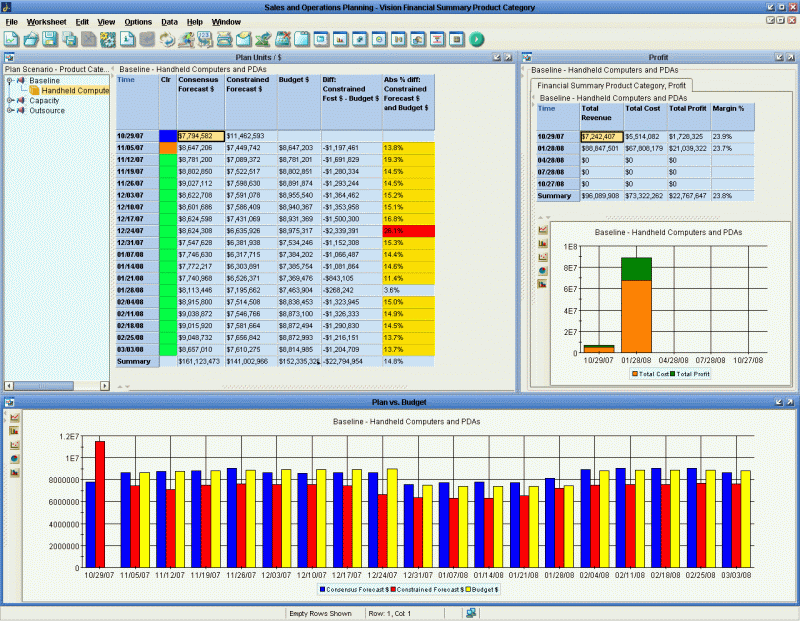
Task: Click the bar chart icon in Plan vs. Budget
Action: pyautogui.click(x=15, y=431)
